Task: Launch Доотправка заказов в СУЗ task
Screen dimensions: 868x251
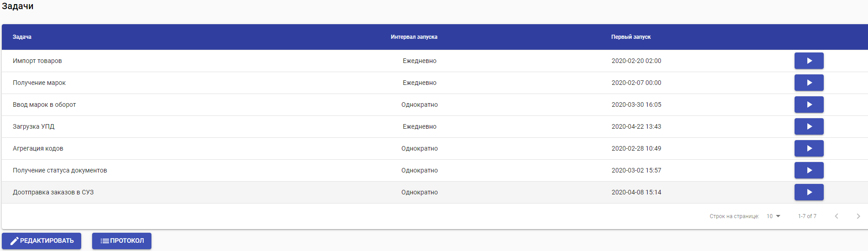Action: [x=809, y=192]
